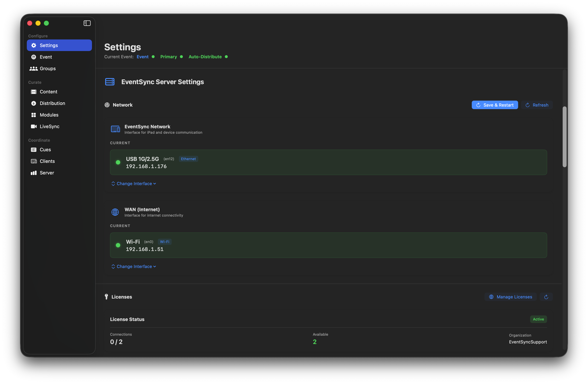Open the Content section

click(59, 92)
